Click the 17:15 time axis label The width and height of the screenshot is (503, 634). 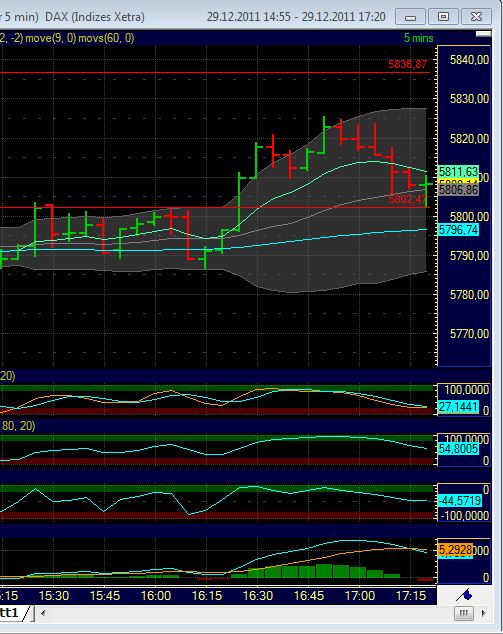click(x=411, y=596)
